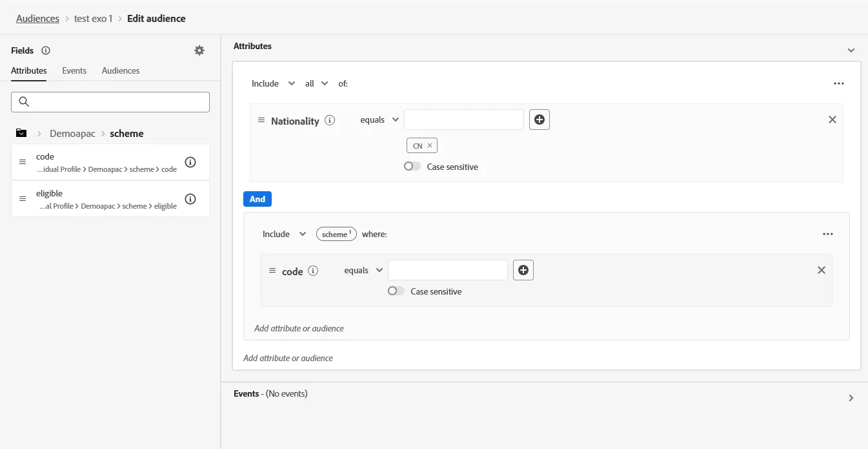This screenshot has width=868, height=449.
Task: Grab the drag handle of the code field row
Action: coord(23,162)
